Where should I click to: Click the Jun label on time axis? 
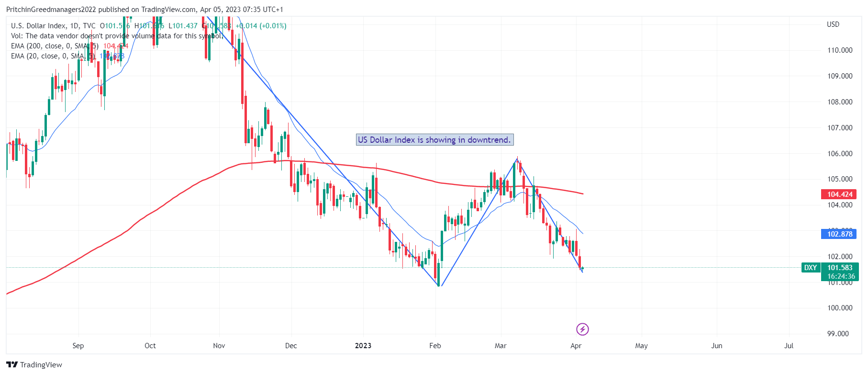tap(717, 346)
